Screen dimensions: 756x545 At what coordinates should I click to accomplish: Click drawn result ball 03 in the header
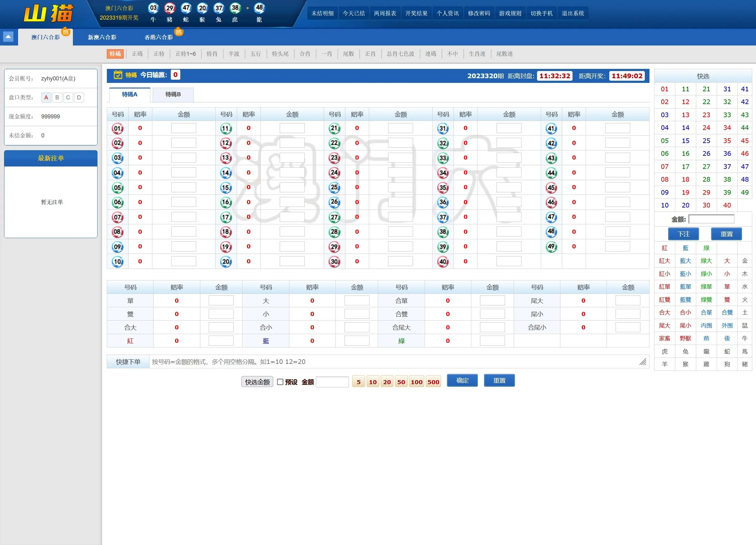(153, 8)
